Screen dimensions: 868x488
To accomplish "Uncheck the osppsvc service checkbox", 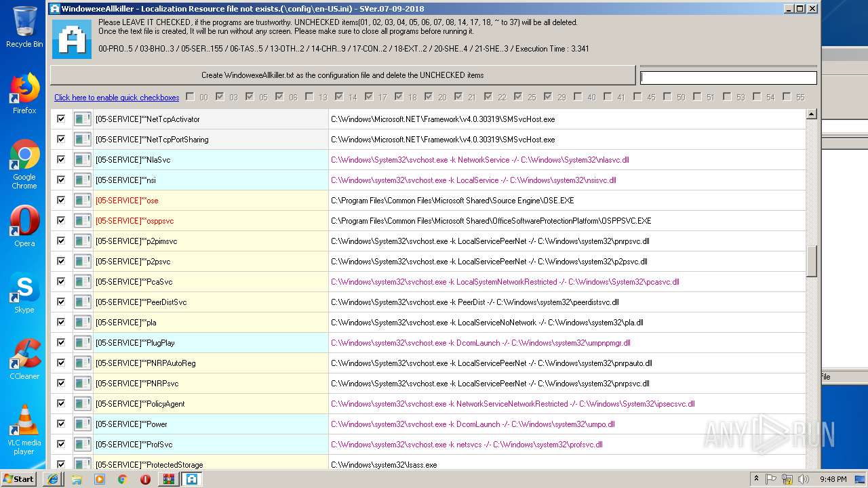I will pos(61,220).
